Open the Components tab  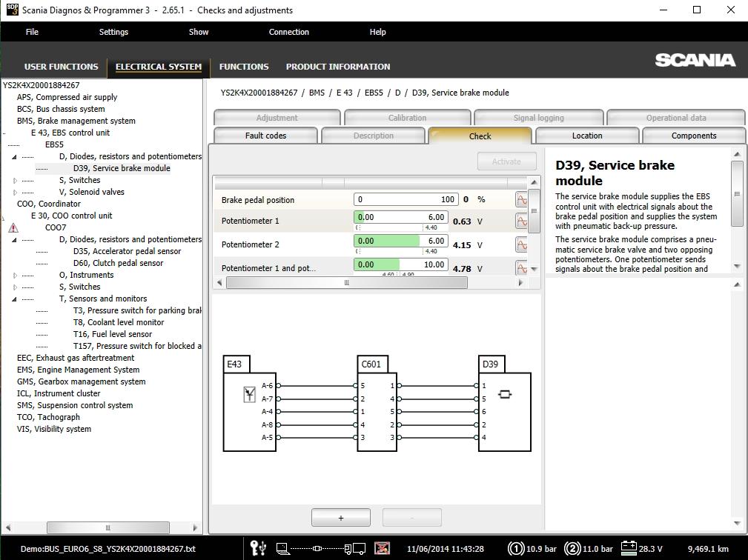[694, 136]
